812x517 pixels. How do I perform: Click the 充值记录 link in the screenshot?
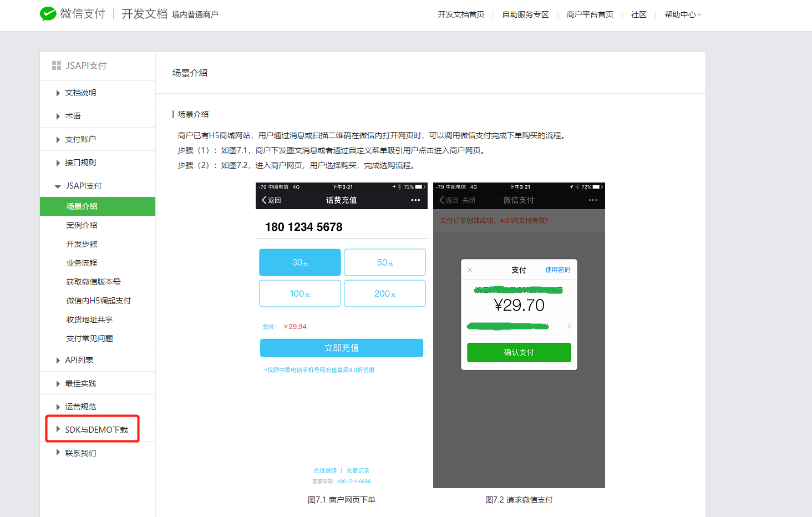pos(358,471)
